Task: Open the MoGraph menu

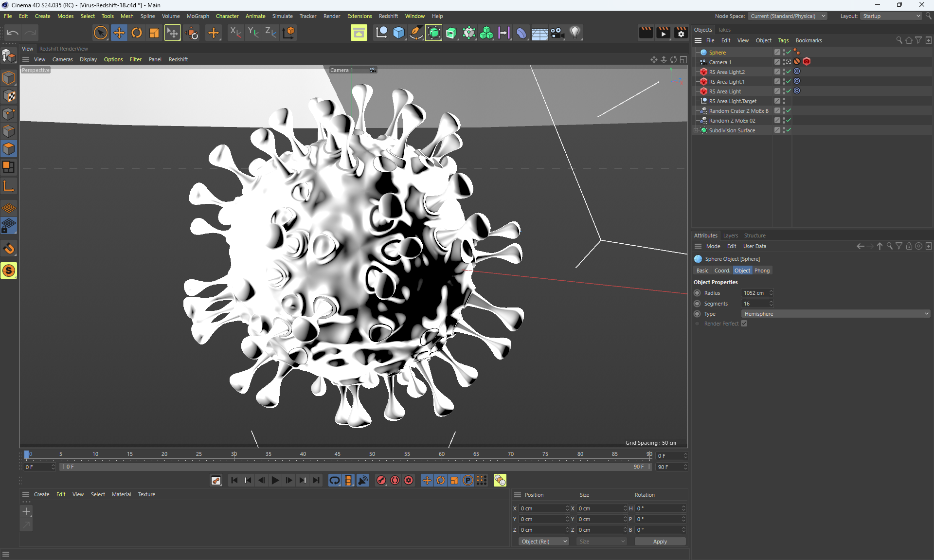Action: (x=198, y=16)
